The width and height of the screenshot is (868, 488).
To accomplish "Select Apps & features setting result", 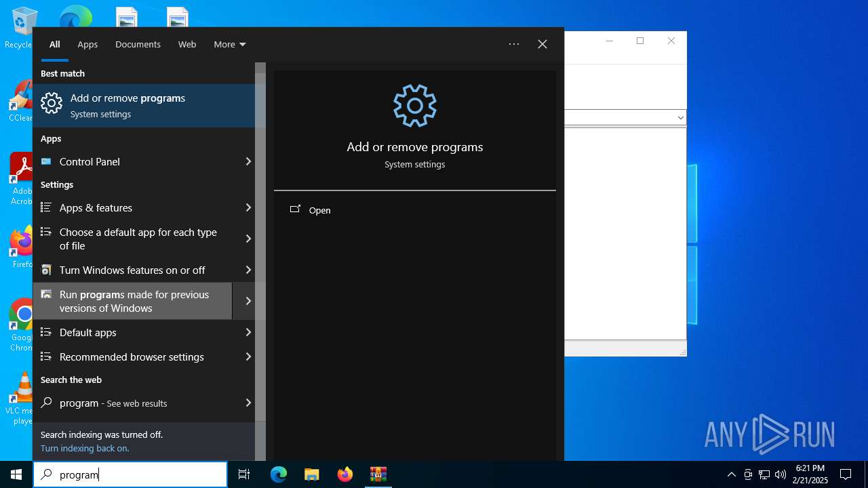I will (x=133, y=207).
